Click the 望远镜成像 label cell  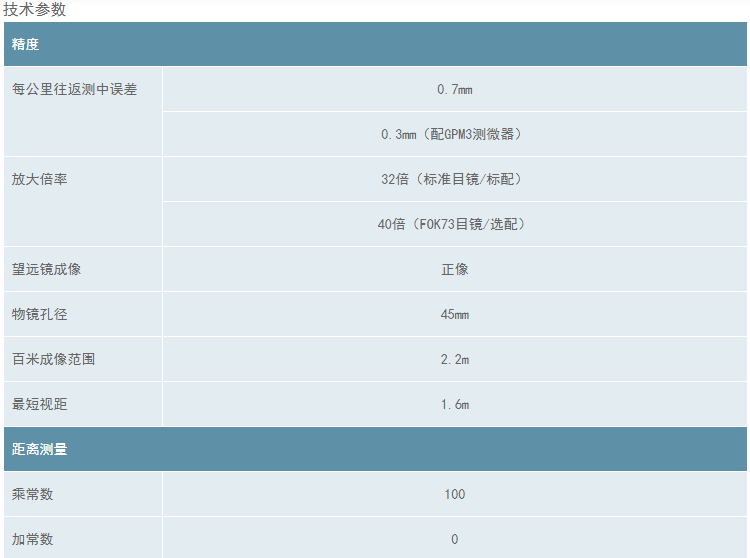click(46, 270)
